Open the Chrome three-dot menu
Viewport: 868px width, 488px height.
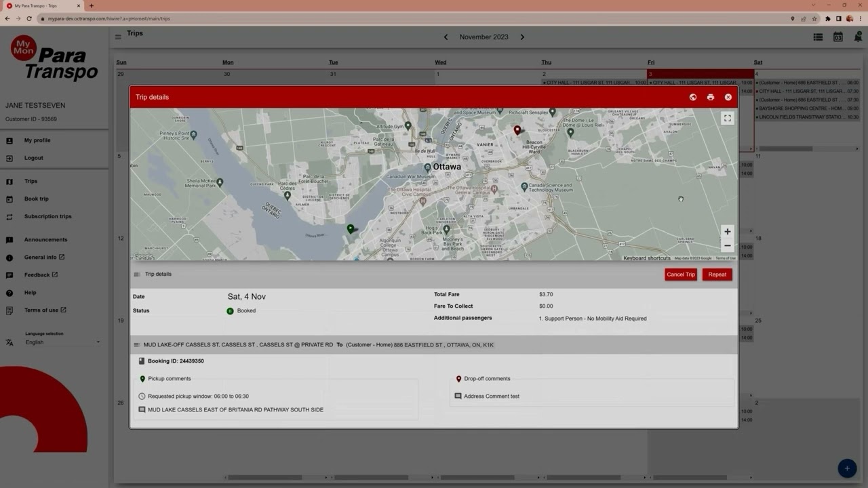861,18
